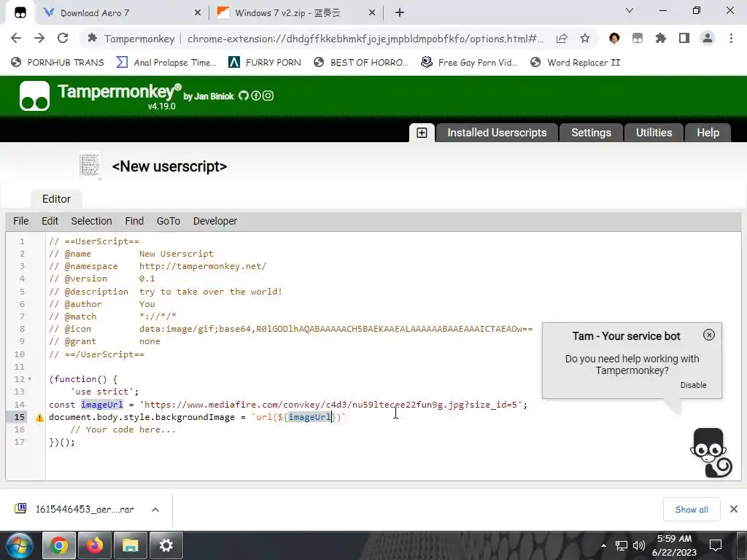Close the Download Aero 7 tab
Image resolution: width=747 pixels, height=560 pixels.
[197, 13]
